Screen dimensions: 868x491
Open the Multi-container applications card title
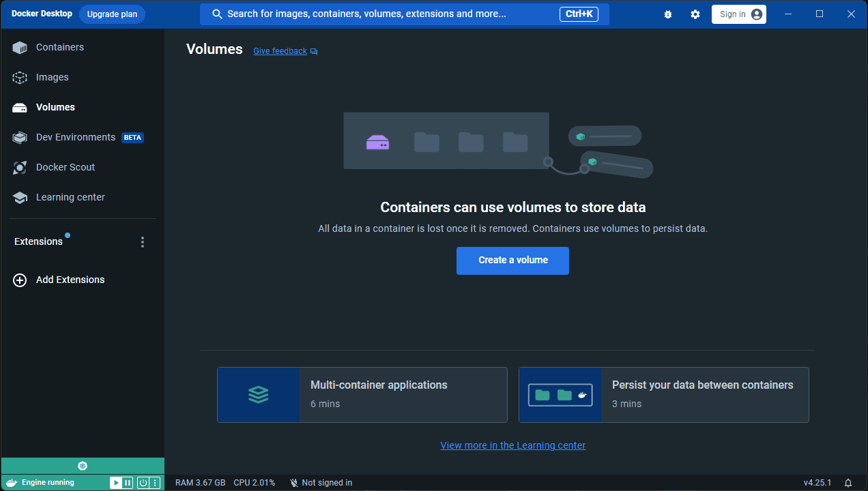[379, 385]
